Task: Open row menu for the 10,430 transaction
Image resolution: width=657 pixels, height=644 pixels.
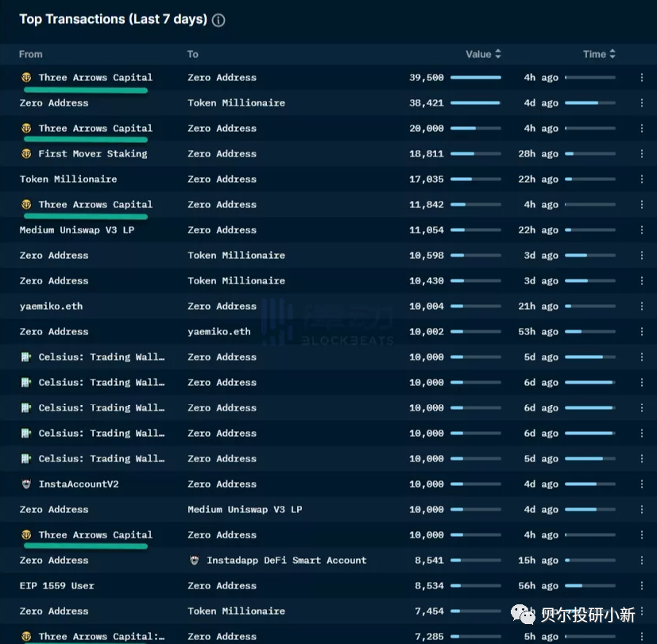Action: [641, 280]
